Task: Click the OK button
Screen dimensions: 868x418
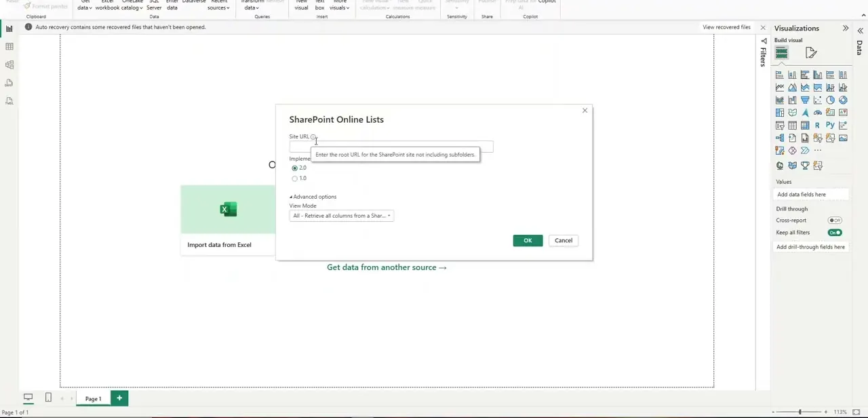Action: [x=528, y=240]
